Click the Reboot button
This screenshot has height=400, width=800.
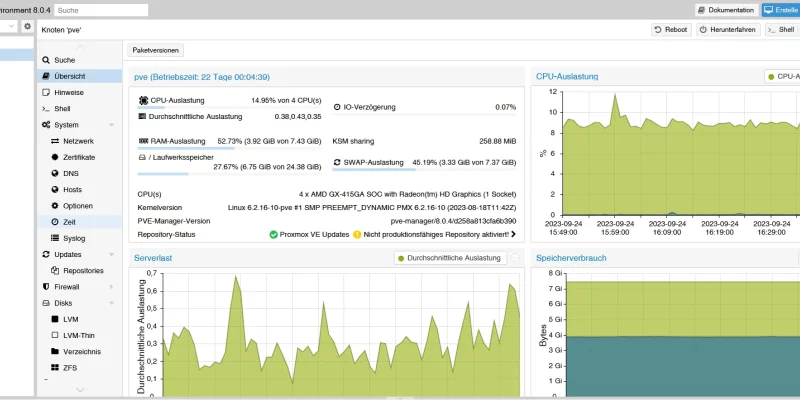(x=671, y=30)
